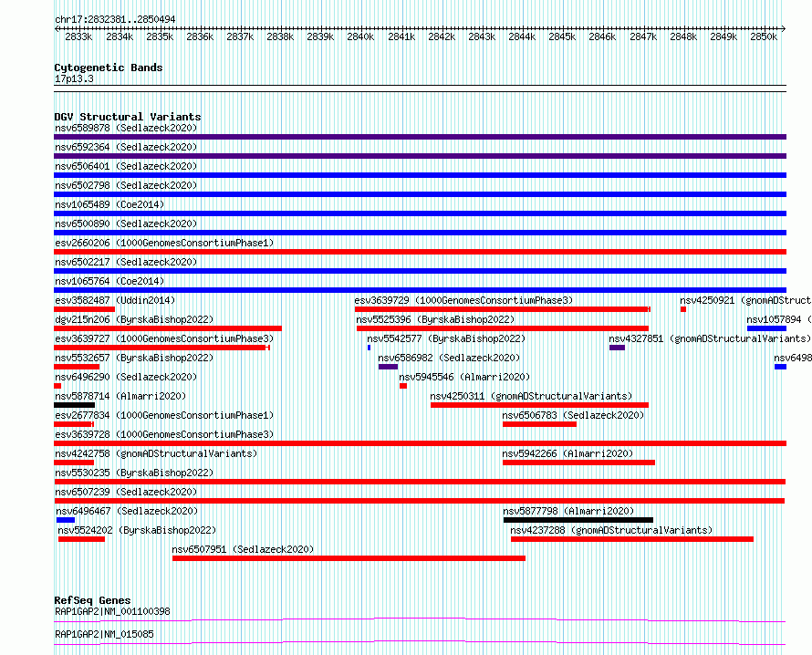812x655 pixels.
Task: Click nsv6507239 (Sedlazeck2020) label
Action: pos(126,492)
